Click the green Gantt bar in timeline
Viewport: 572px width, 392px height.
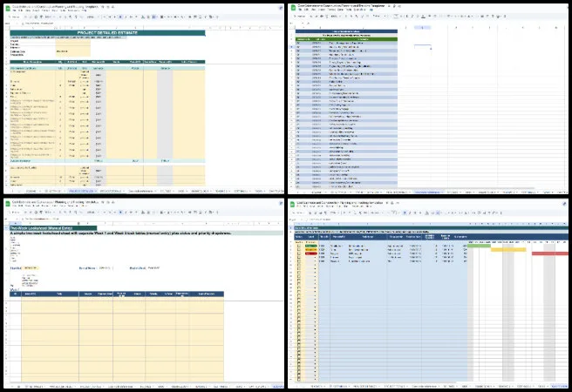pos(478,246)
